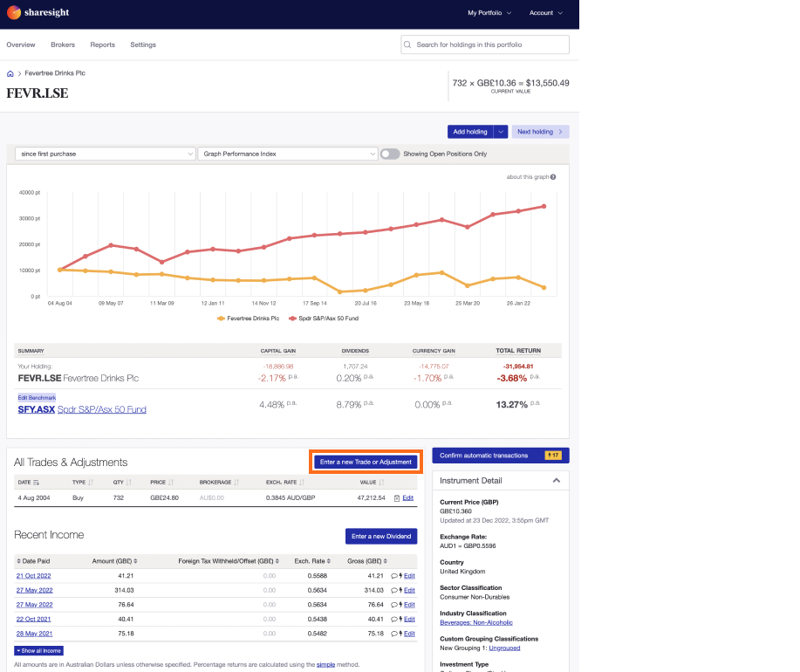Open the My Portfolio dropdown

pyautogui.click(x=489, y=13)
